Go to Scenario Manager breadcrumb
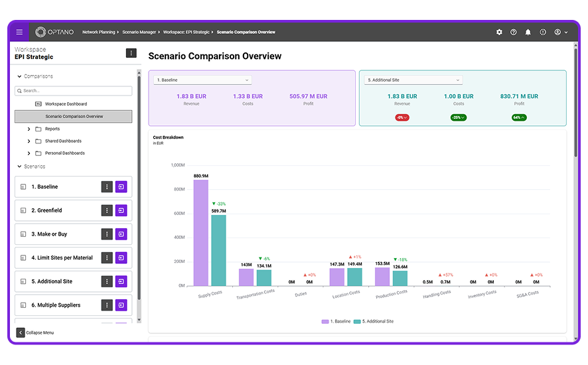This screenshot has height=365, width=588. tap(139, 33)
